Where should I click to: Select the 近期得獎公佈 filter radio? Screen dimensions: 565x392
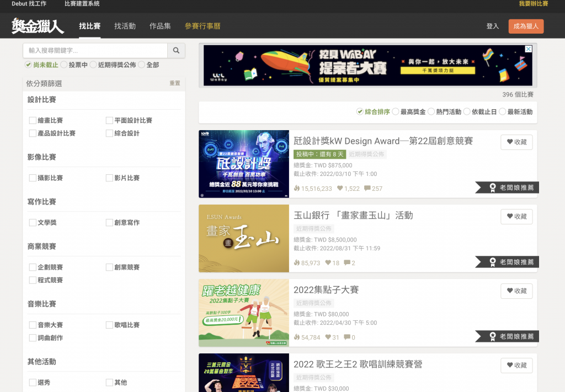click(93, 65)
